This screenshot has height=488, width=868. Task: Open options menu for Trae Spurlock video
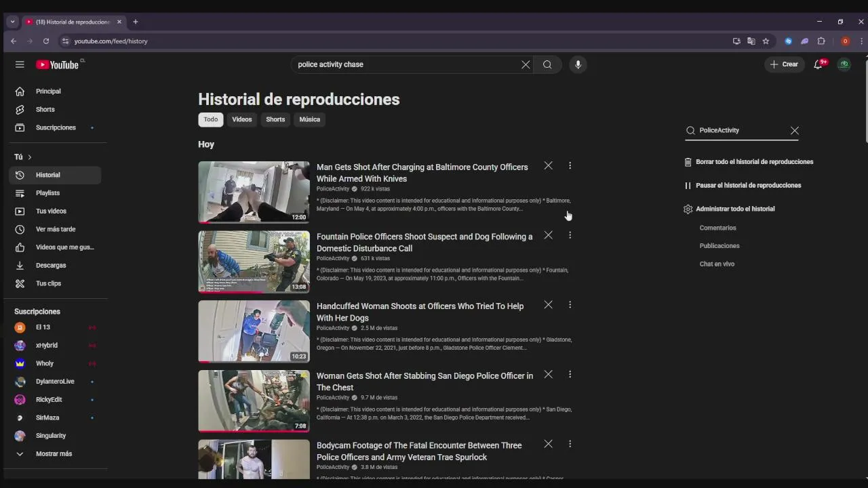coord(570,444)
